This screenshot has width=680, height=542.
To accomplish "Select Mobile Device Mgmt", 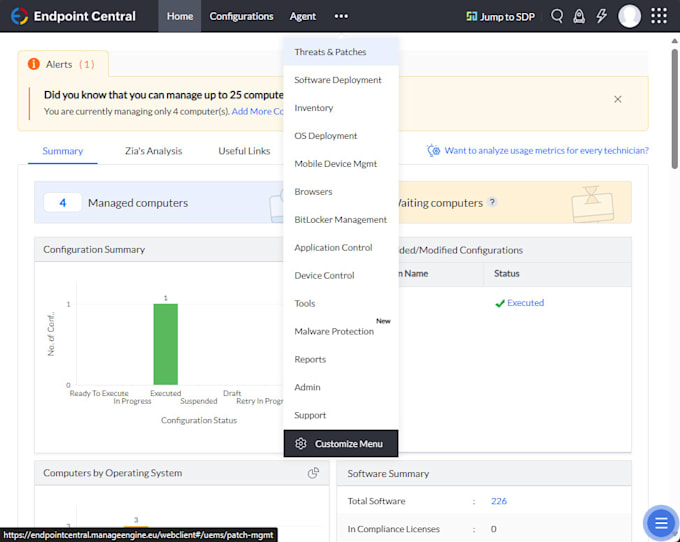I will (x=341, y=163).
